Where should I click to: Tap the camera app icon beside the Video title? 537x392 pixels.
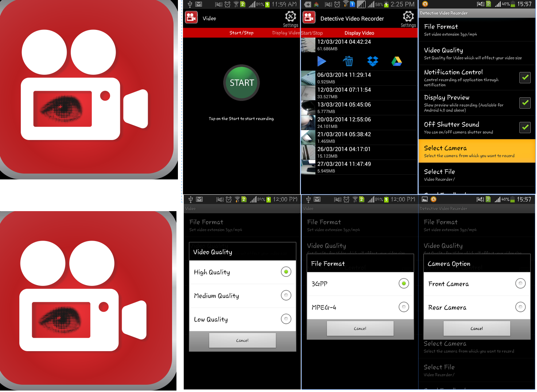pyautogui.click(x=191, y=18)
